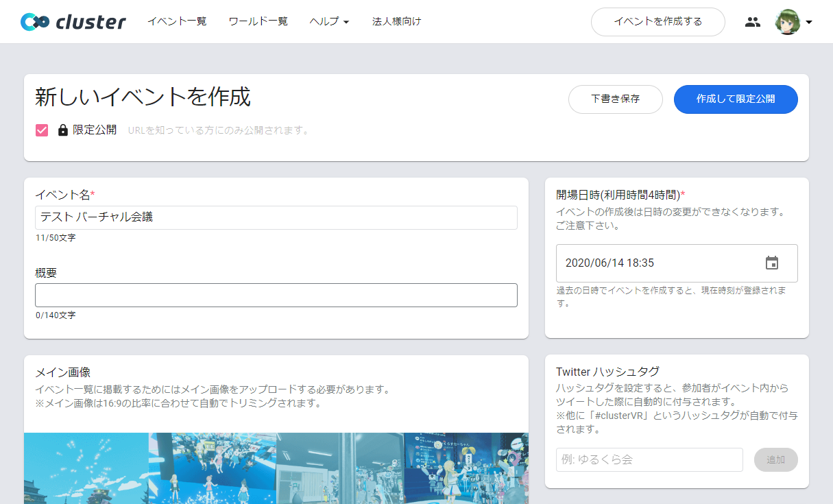Image resolution: width=833 pixels, height=504 pixels.
Task: Uncheck the 限定公開 checkbox
Action: coord(41,129)
